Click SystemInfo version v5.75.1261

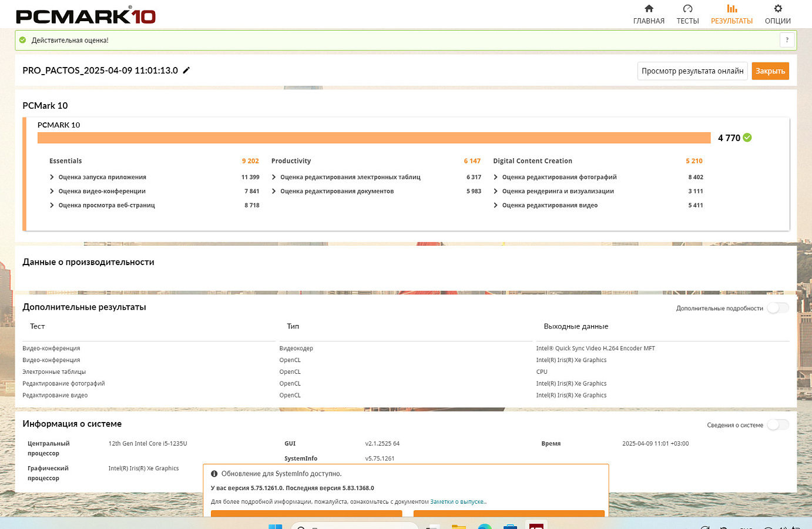[380, 458]
